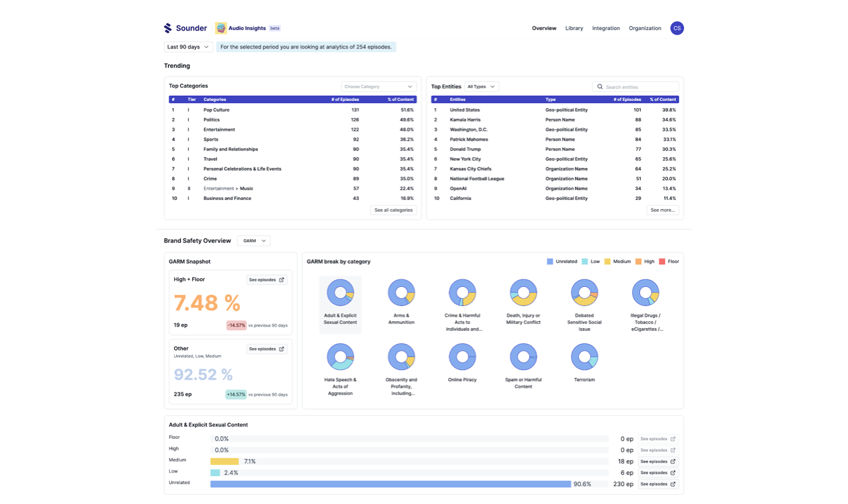This screenshot has width=848, height=504.
Task: Open the Choose Category dropdown
Action: pos(378,86)
